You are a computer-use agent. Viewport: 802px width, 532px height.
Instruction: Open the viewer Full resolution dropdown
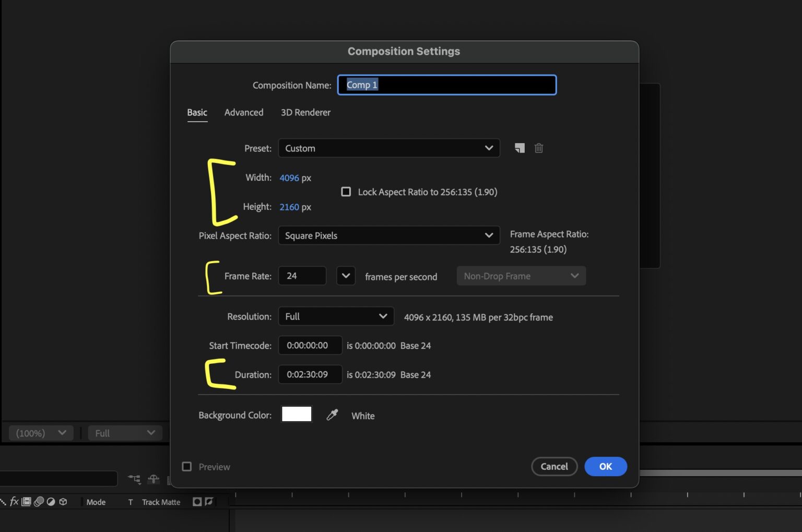pyautogui.click(x=125, y=433)
